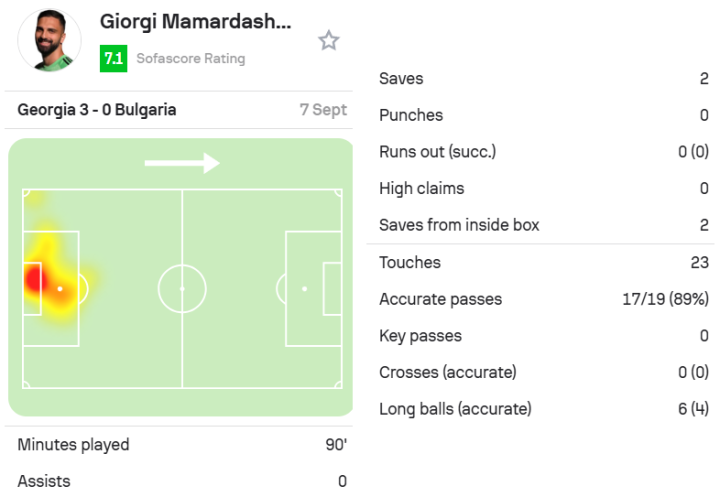Viewport: 720px width, 497px height.
Task: Click the 7 Sept match date
Action: (x=323, y=110)
